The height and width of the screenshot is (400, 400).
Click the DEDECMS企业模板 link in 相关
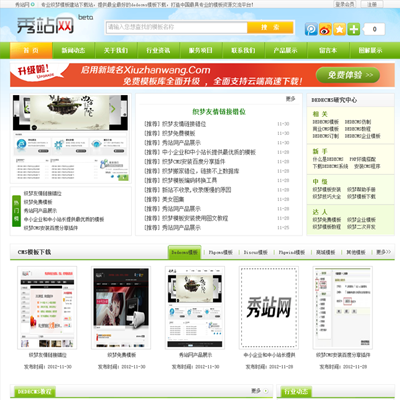click(362, 136)
